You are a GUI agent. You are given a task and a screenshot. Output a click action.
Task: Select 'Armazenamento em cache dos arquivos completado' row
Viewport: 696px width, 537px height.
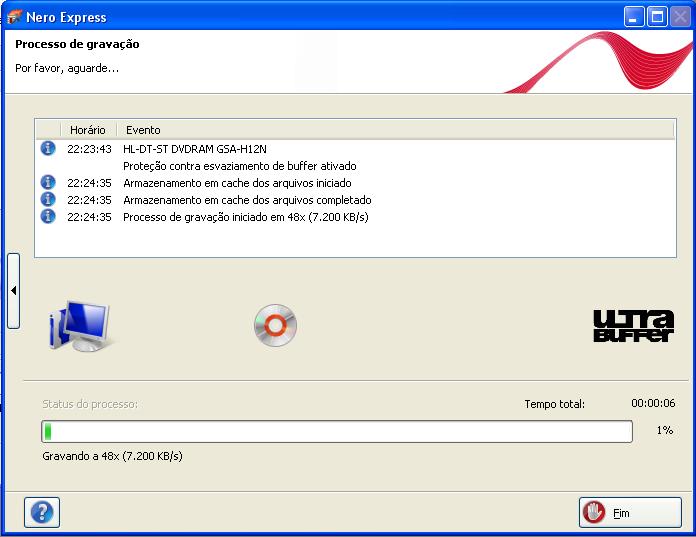tap(355, 200)
